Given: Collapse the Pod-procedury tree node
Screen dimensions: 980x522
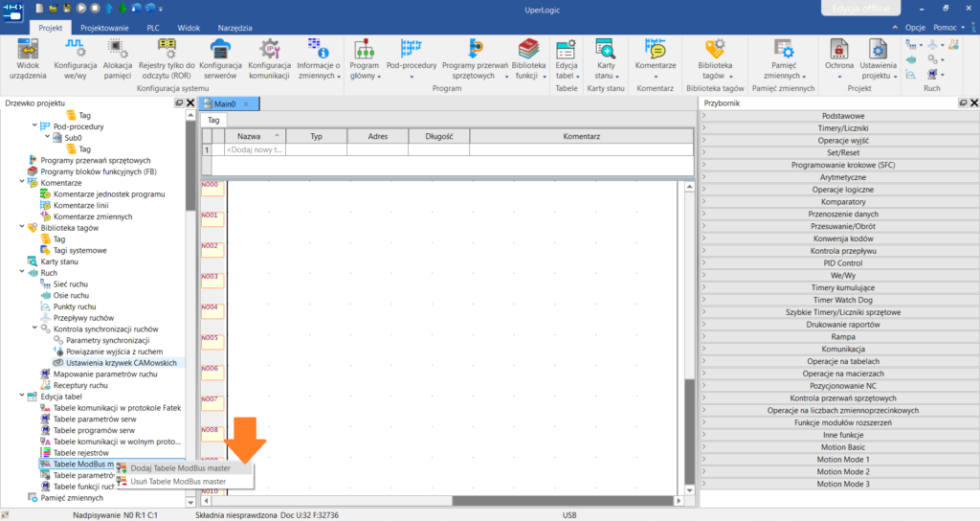Looking at the screenshot, I should pos(35,126).
